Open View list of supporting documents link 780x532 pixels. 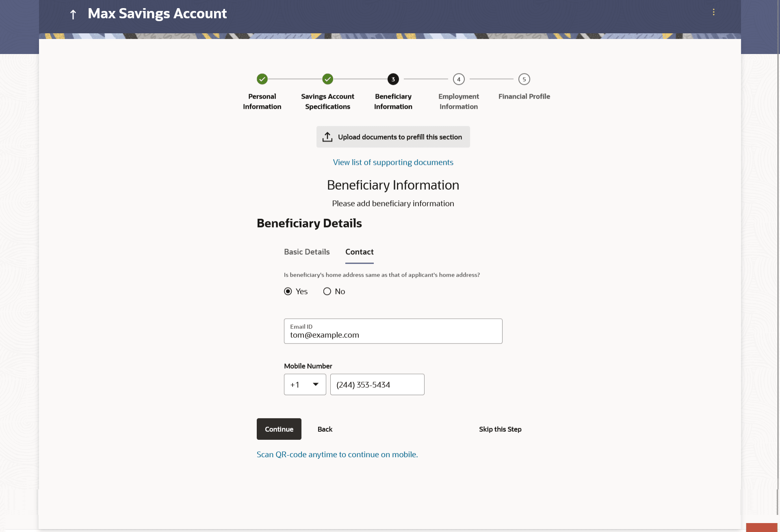[x=393, y=162]
